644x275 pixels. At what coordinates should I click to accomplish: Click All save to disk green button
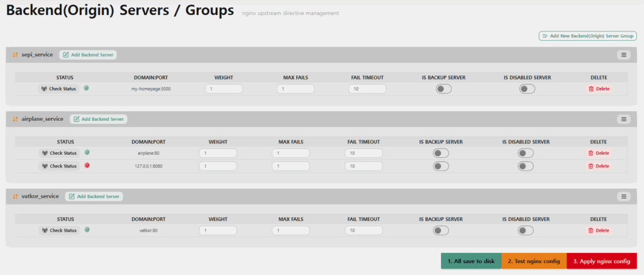[x=471, y=261]
